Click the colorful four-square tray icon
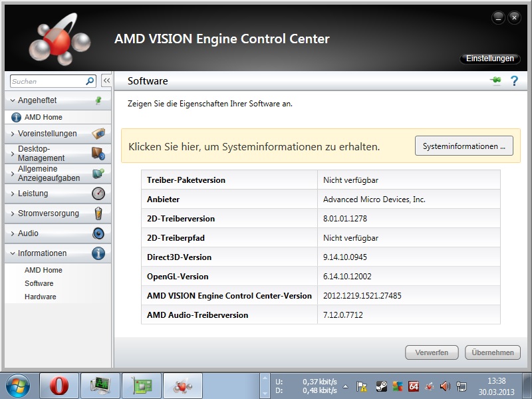Viewport: 532px width, 399px height. (398, 386)
